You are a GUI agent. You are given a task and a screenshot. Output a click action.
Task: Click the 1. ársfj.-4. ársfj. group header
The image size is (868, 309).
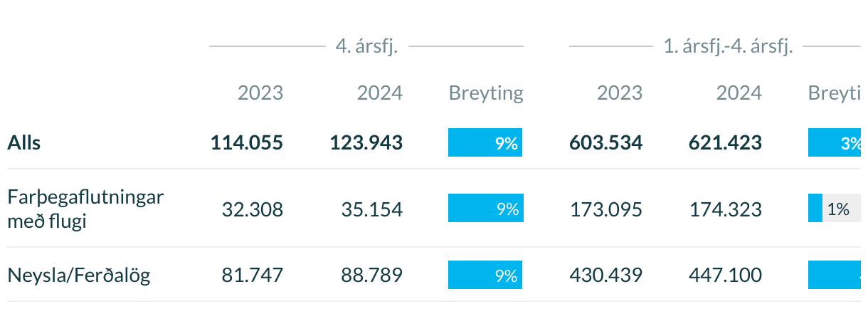click(x=728, y=47)
